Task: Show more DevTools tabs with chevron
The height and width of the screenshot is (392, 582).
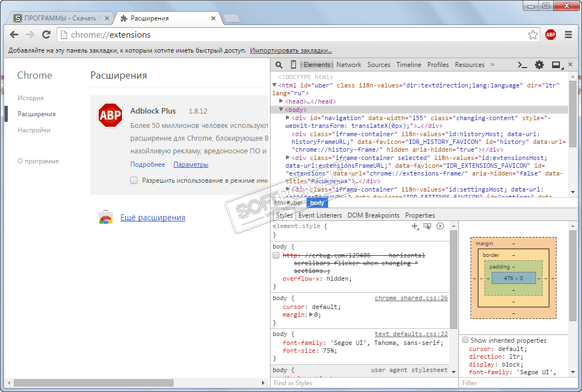Action: (x=492, y=65)
